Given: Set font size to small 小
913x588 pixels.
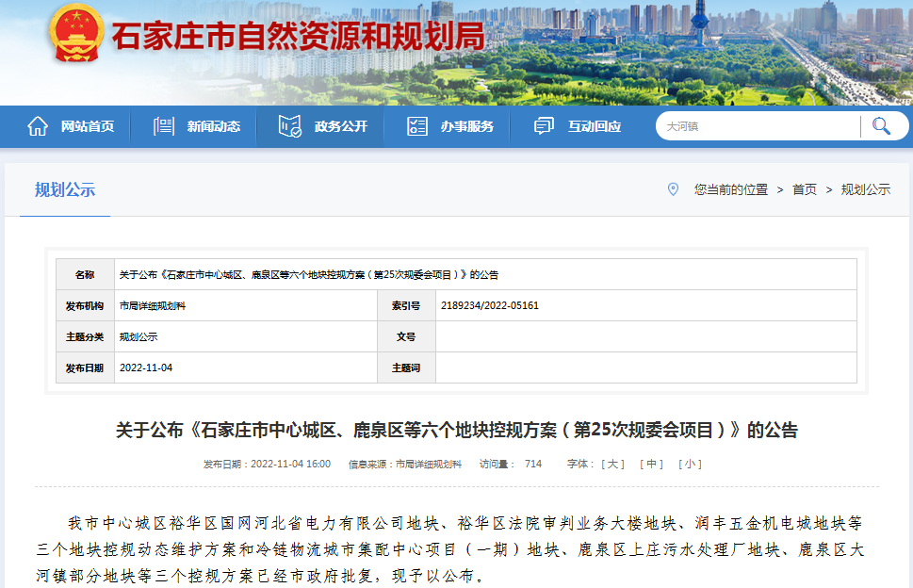Looking at the screenshot, I should tap(690, 464).
